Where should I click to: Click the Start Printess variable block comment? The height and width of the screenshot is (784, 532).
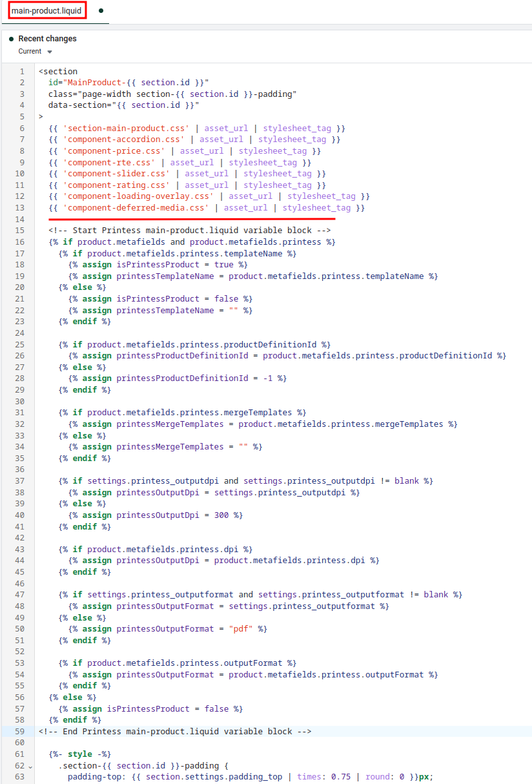[190, 231]
